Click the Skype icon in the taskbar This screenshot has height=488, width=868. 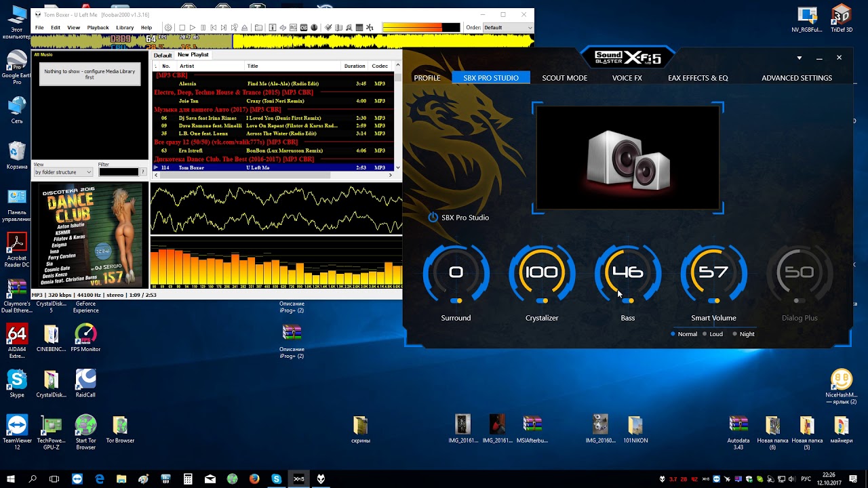coord(276,479)
